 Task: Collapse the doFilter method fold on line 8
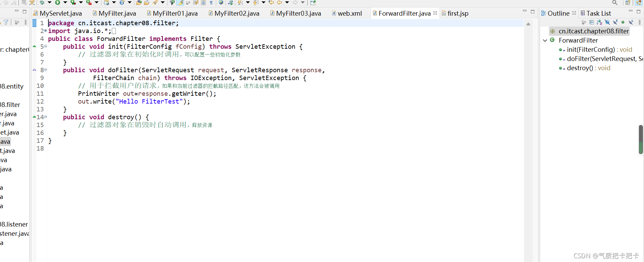pos(45,70)
